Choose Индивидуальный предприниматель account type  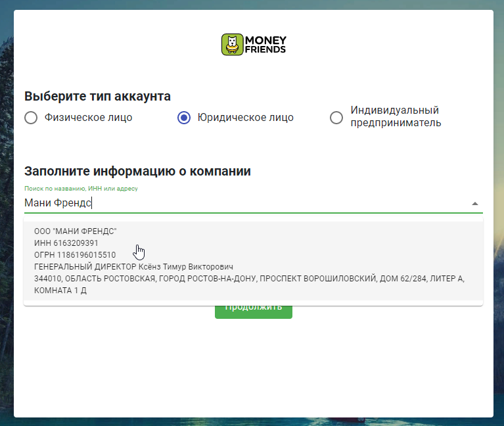coord(336,118)
